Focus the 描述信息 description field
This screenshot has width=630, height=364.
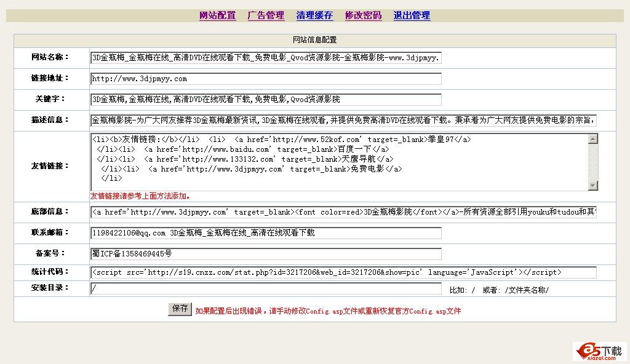point(343,120)
